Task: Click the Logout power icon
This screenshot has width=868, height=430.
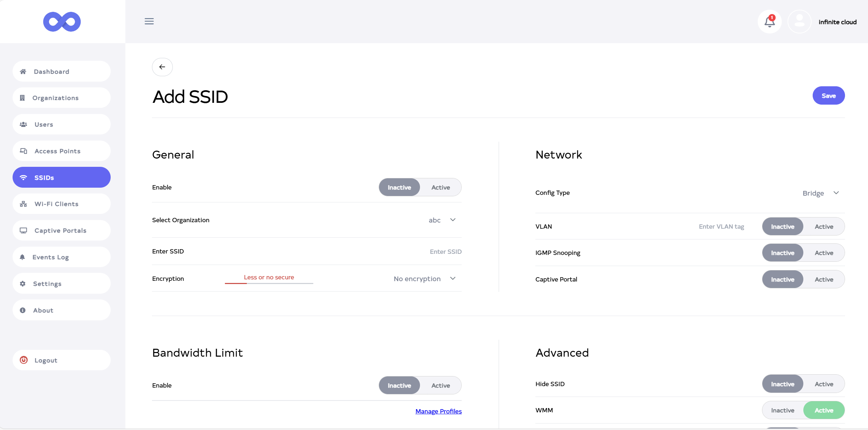Action: coord(24,360)
